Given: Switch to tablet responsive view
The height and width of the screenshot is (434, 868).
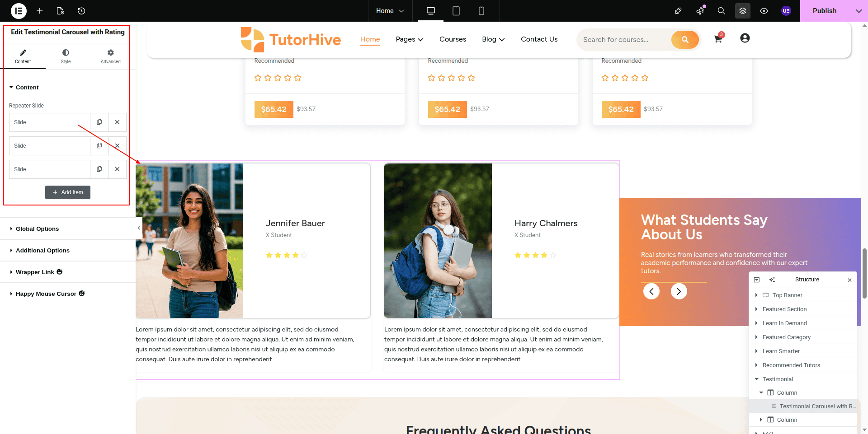Looking at the screenshot, I should (x=456, y=11).
